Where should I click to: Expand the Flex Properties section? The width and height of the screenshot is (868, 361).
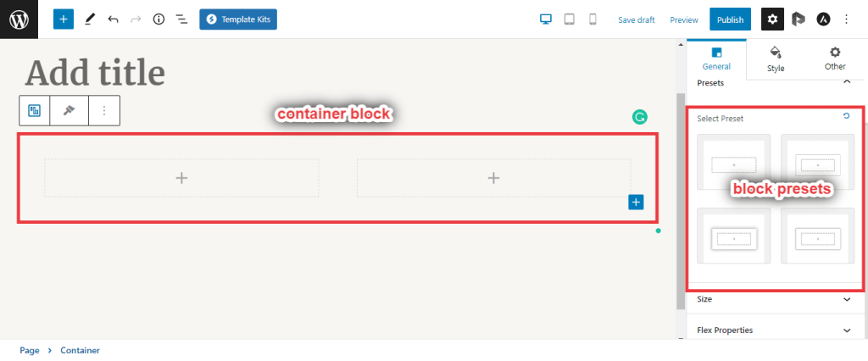pos(846,330)
